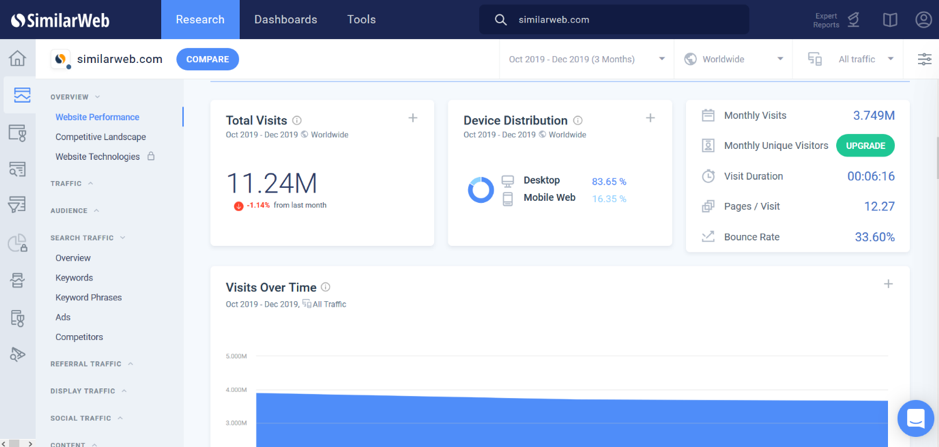939x447 pixels.
Task: Open the locked pie chart sidebar icon
Action: [x=18, y=243]
